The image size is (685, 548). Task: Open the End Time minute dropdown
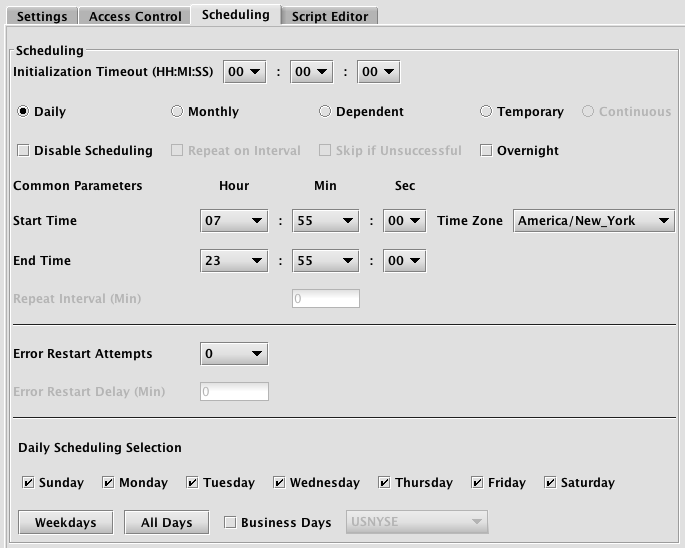tap(325, 261)
